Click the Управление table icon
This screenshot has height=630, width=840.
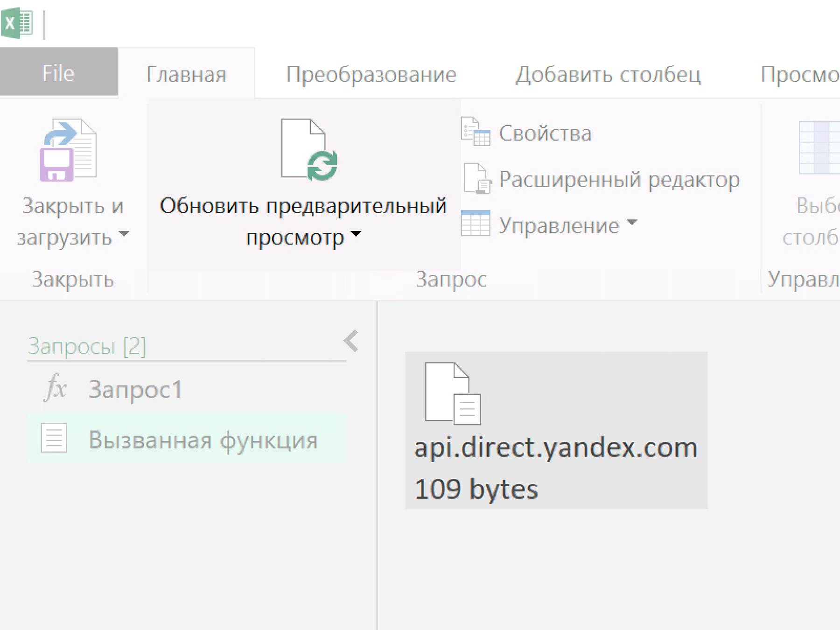(476, 223)
